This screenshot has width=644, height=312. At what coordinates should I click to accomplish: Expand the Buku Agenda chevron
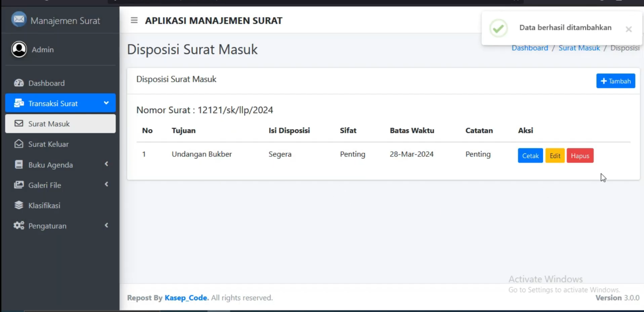tap(107, 164)
